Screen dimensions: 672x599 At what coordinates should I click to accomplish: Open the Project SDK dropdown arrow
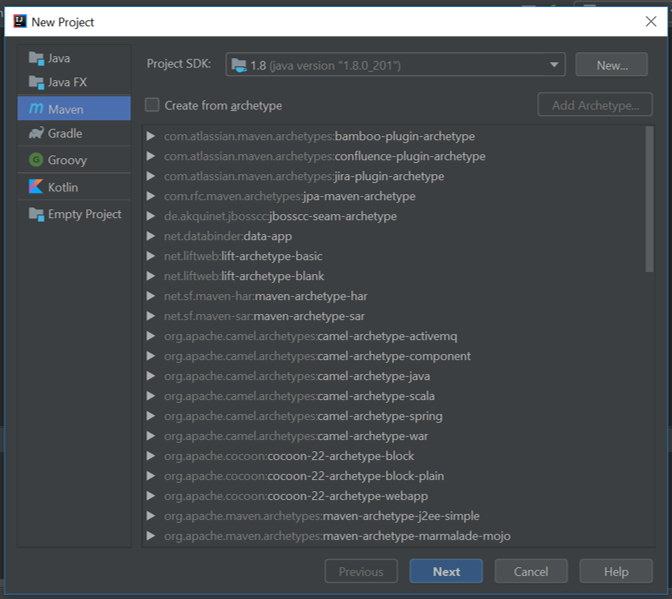click(554, 65)
